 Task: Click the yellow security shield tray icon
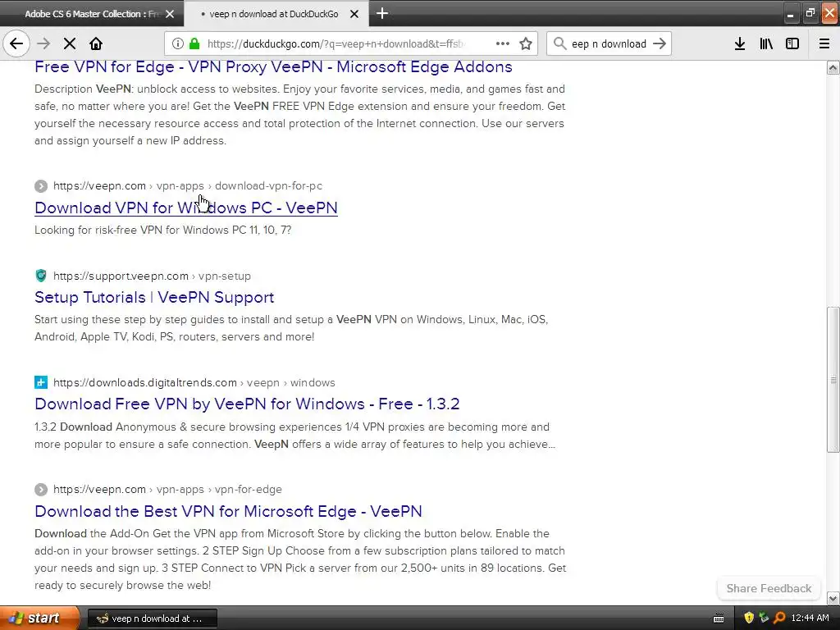click(749, 619)
